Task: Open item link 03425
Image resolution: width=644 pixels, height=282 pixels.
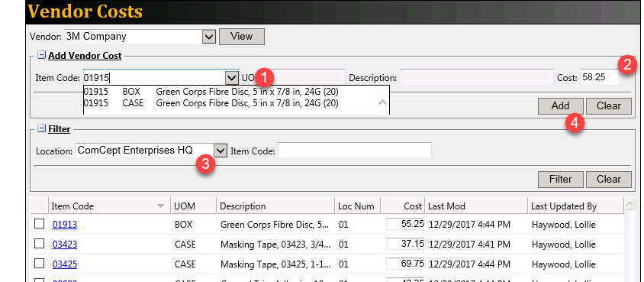Action: (x=65, y=264)
